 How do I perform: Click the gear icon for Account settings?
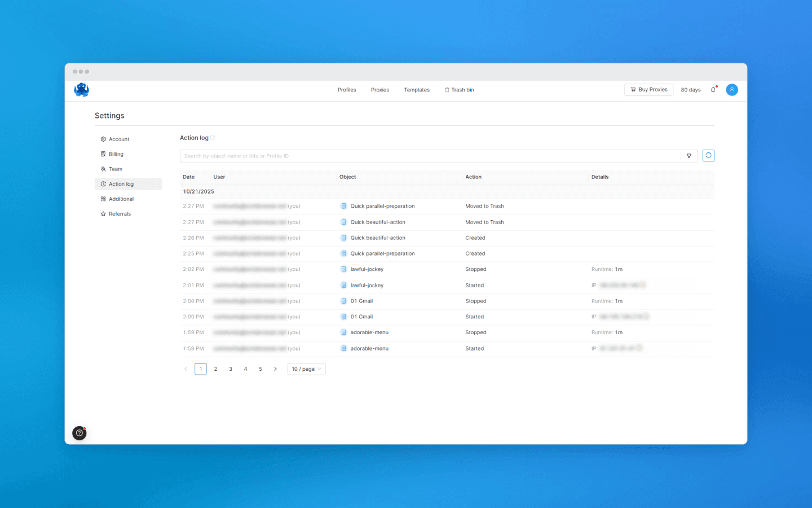103,139
